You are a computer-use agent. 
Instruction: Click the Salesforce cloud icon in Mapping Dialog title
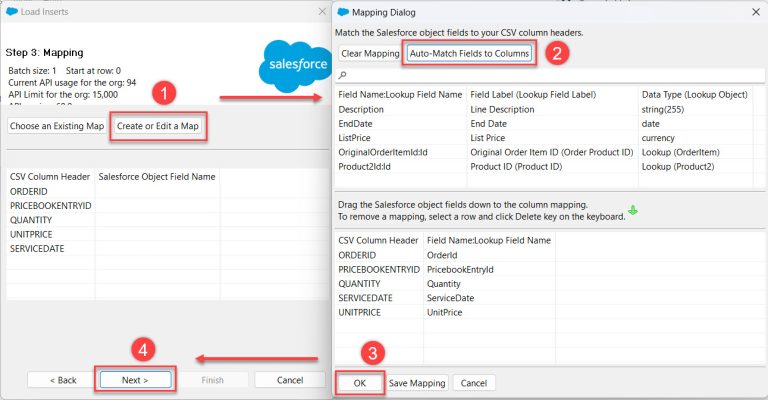(343, 12)
